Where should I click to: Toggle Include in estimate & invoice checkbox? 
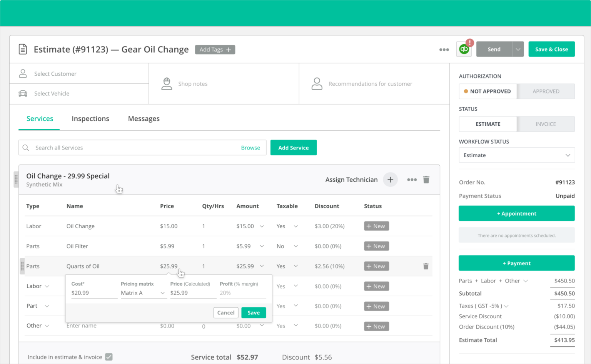109,357
